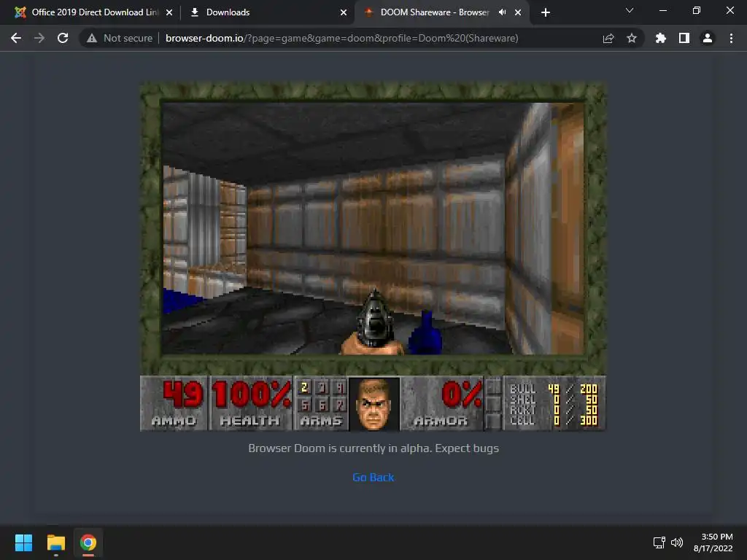Toggle the browser side panel
The image size is (747, 560).
(x=684, y=38)
